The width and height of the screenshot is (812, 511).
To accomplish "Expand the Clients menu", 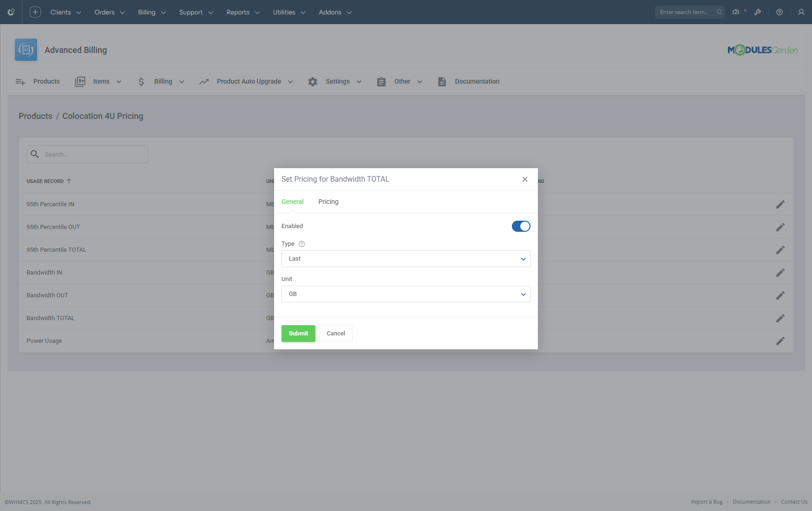I will [66, 12].
